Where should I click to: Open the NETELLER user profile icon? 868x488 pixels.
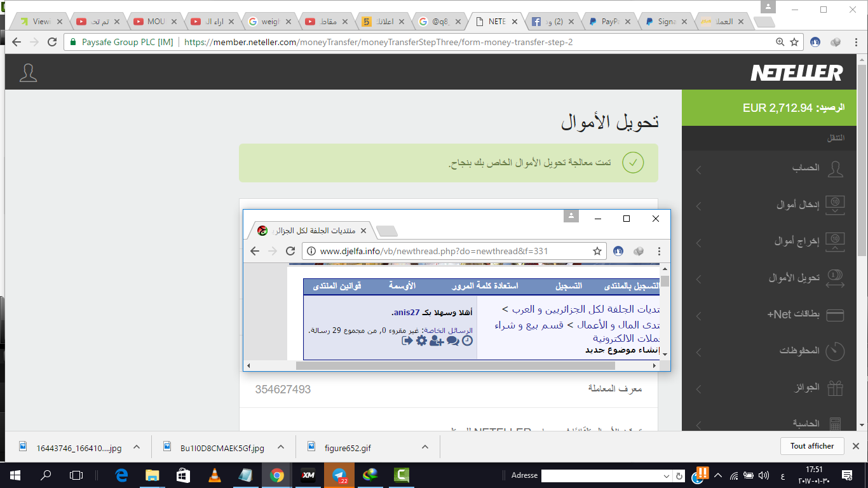coord(28,72)
